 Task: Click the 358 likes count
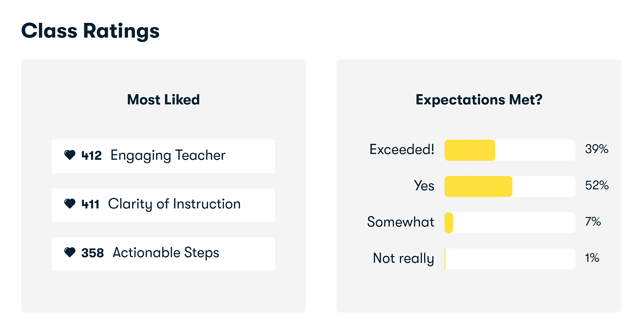tap(92, 253)
